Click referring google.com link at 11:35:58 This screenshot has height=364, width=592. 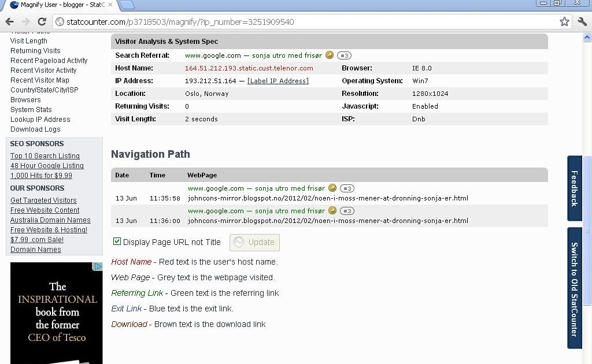pyautogui.click(x=256, y=188)
